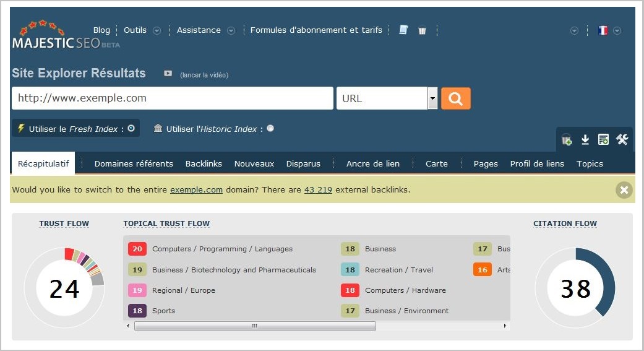Click Computers / Programming / Languages topic
Viewport: 644px width, 351px height.
coord(222,249)
